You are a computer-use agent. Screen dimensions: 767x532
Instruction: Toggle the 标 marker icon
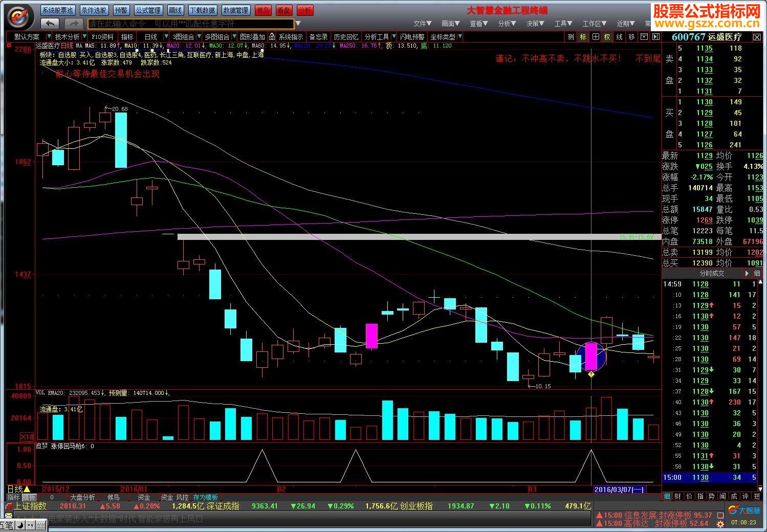pyautogui.click(x=583, y=37)
